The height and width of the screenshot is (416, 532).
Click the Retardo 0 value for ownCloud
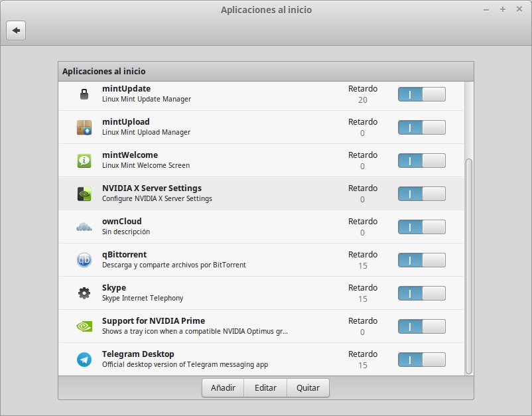(362, 233)
